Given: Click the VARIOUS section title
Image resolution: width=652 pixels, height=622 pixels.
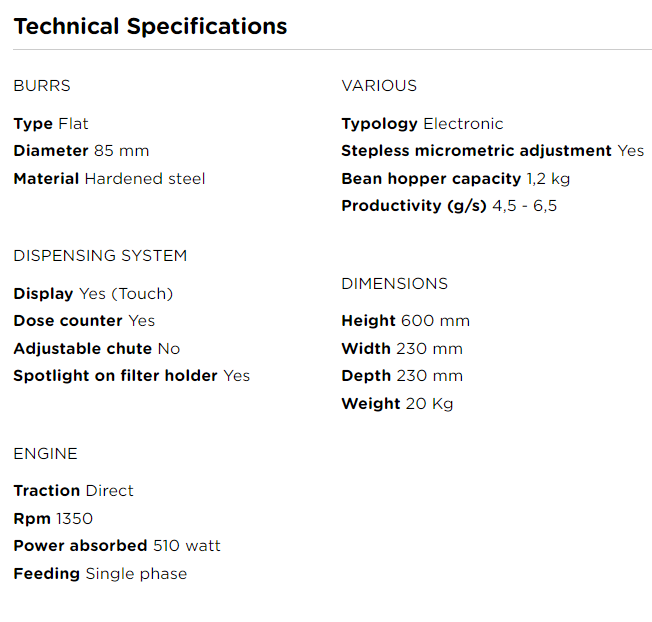Looking at the screenshot, I should (379, 86).
